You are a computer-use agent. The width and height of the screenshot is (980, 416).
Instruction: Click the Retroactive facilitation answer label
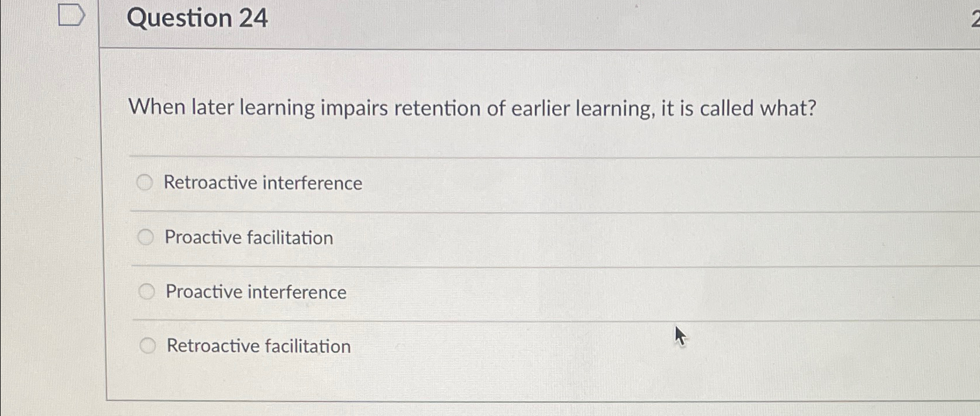258,346
